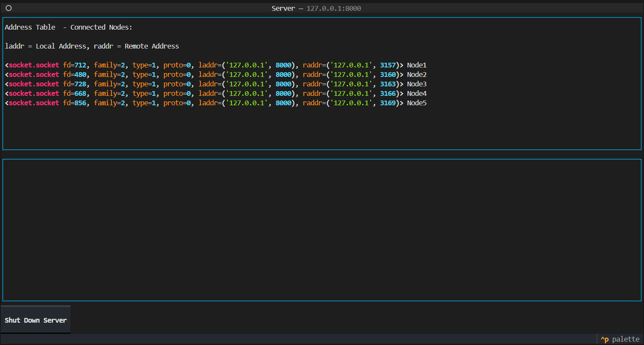Click the laddr = Local Address legend line
This screenshot has height=345, width=644.
tap(92, 46)
